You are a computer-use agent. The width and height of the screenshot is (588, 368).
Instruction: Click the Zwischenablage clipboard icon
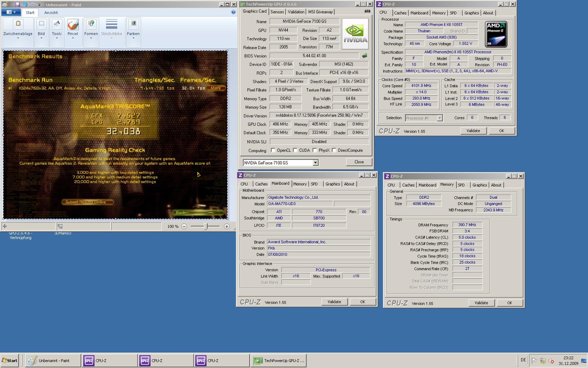pyautogui.click(x=18, y=24)
